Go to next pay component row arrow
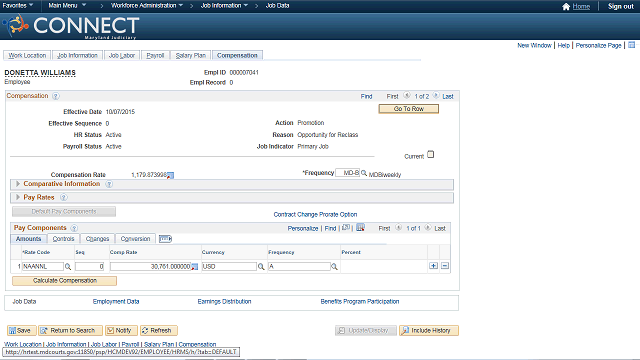Viewport: 640px width, 360px height. coord(428,228)
